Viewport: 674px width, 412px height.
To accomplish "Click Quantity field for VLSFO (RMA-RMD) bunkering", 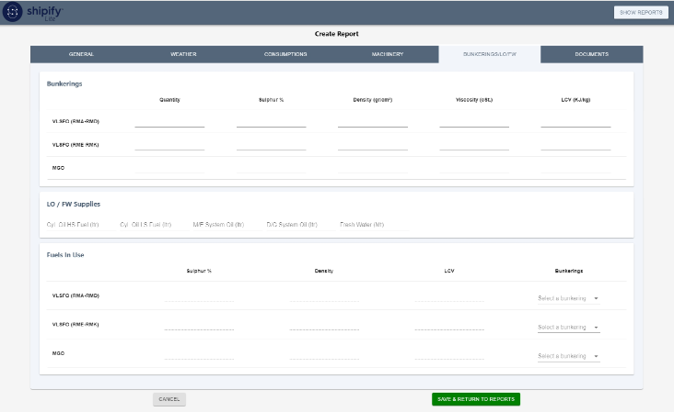I will tap(169, 122).
